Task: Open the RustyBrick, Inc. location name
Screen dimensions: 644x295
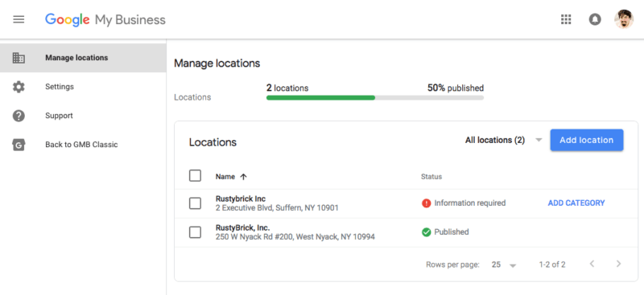Action: 243,227
